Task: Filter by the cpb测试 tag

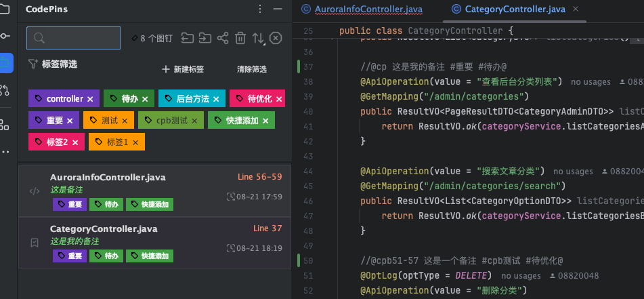Action: pos(171,120)
